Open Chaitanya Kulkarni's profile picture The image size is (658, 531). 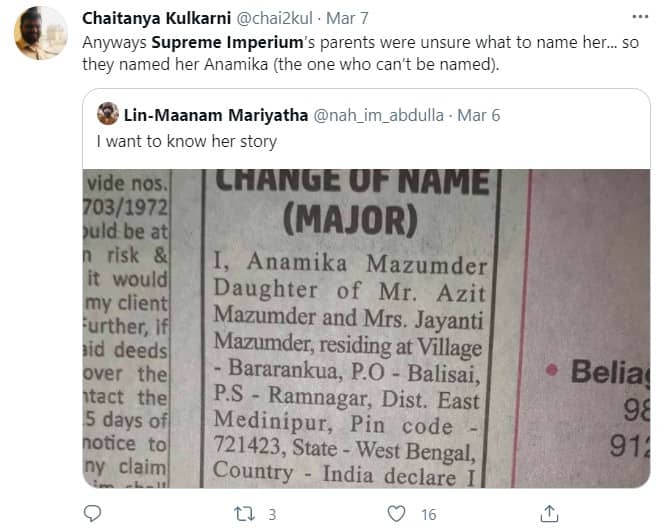tap(40, 32)
